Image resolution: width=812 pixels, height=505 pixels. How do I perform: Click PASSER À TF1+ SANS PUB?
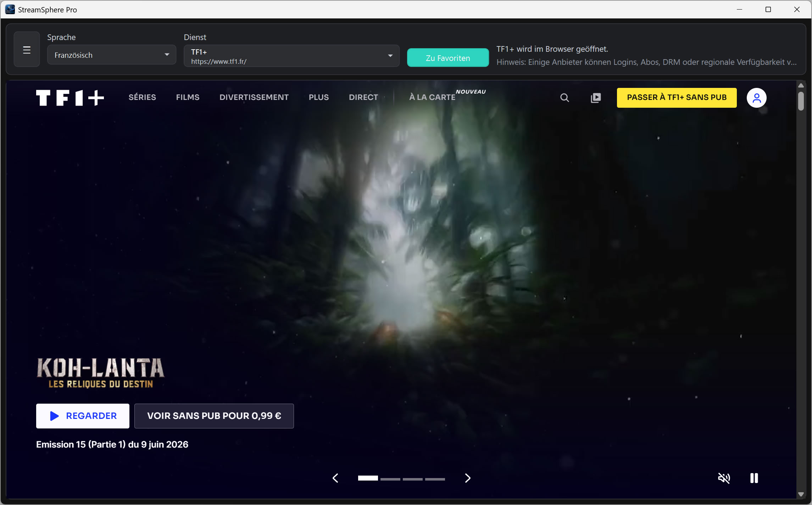[677, 97]
